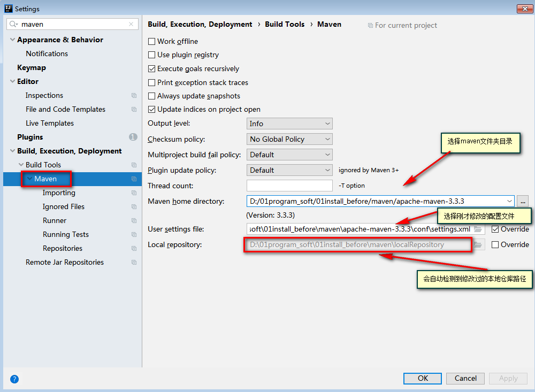
Task: Click the project-level icon next to Runner
Action: tap(134, 221)
